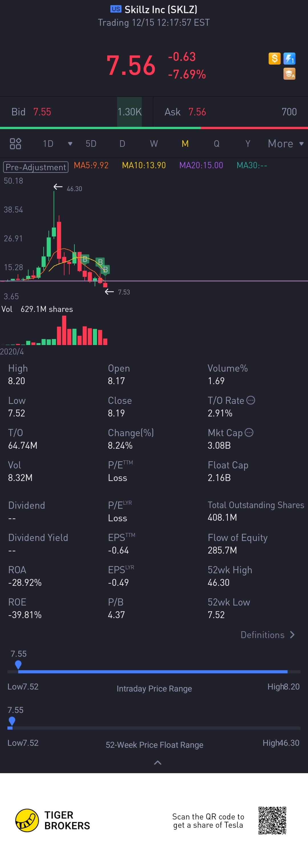Select the D daily candlestick tab
Viewport: 308px width, 868px height.
coord(122,144)
